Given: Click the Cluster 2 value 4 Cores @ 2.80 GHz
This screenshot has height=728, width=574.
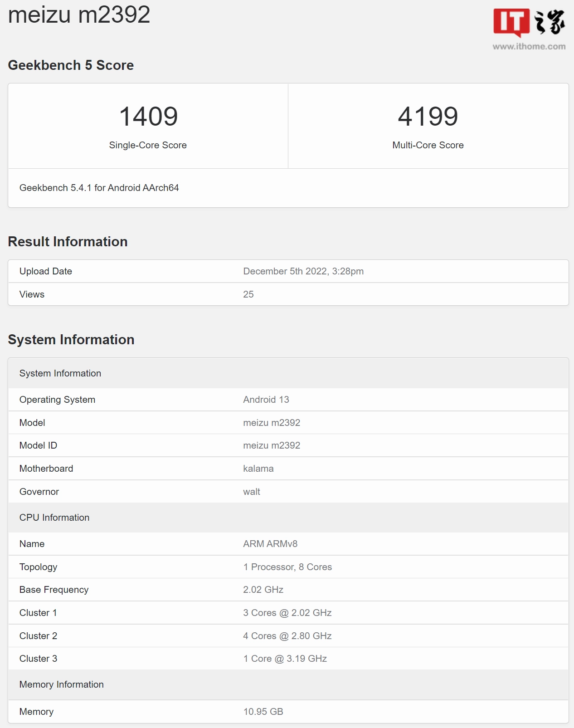Looking at the screenshot, I should 287,636.
